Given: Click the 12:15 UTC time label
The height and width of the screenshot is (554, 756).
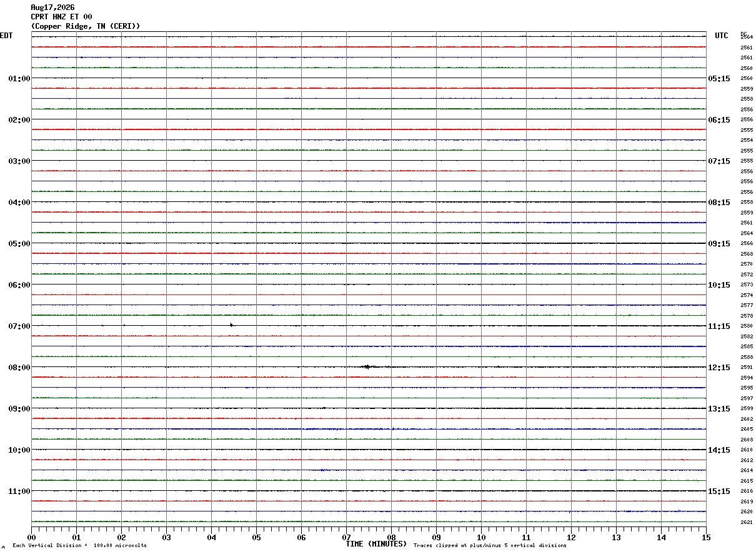Looking at the screenshot, I should (x=719, y=368).
